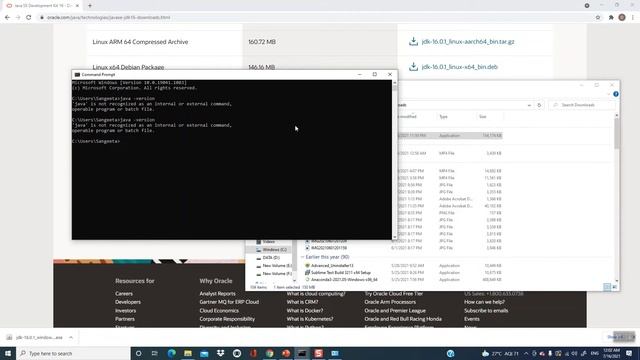640x360 pixels.
Task: Open Investors link in Oracle footer
Action: [125, 311]
